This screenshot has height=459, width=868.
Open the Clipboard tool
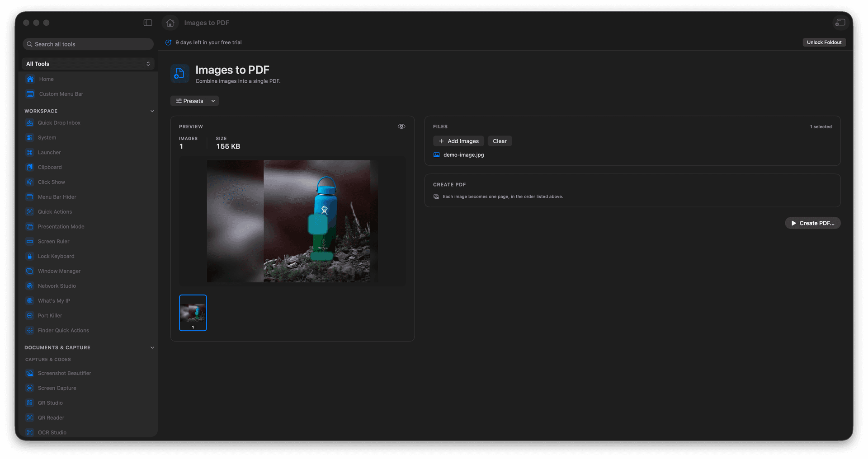(x=88, y=167)
